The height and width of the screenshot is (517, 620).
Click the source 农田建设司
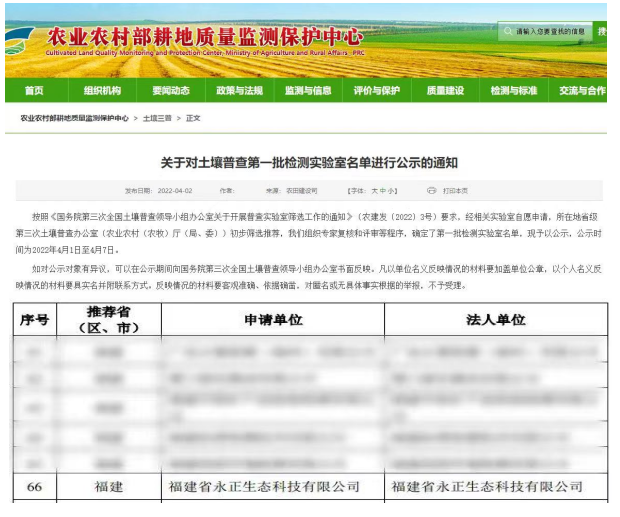302,191
